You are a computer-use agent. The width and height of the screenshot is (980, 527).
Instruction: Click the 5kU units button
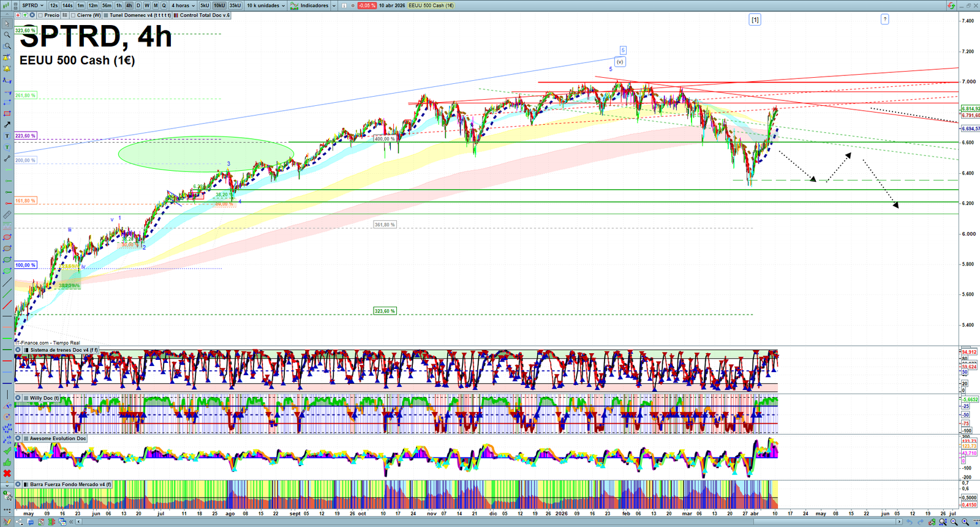pyautogui.click(x=205, y=6)
